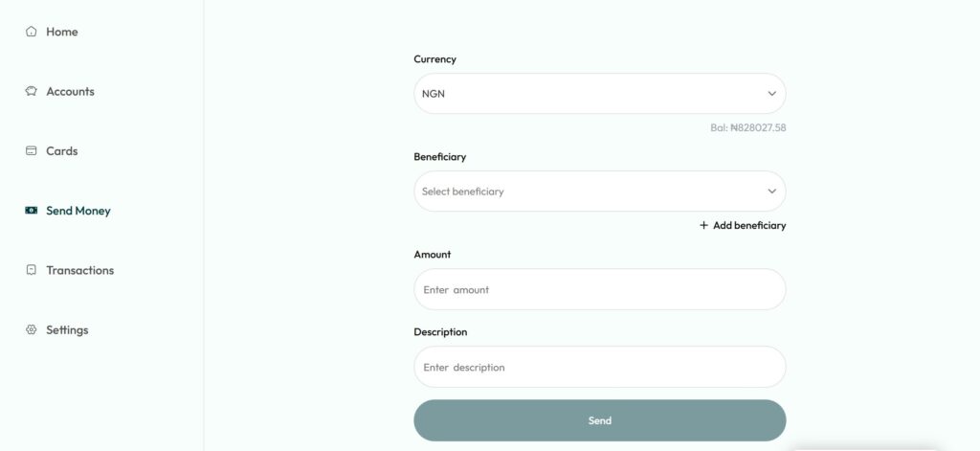Focus the Enter amount field
980x451 pixels.
[x=599, y=289]
